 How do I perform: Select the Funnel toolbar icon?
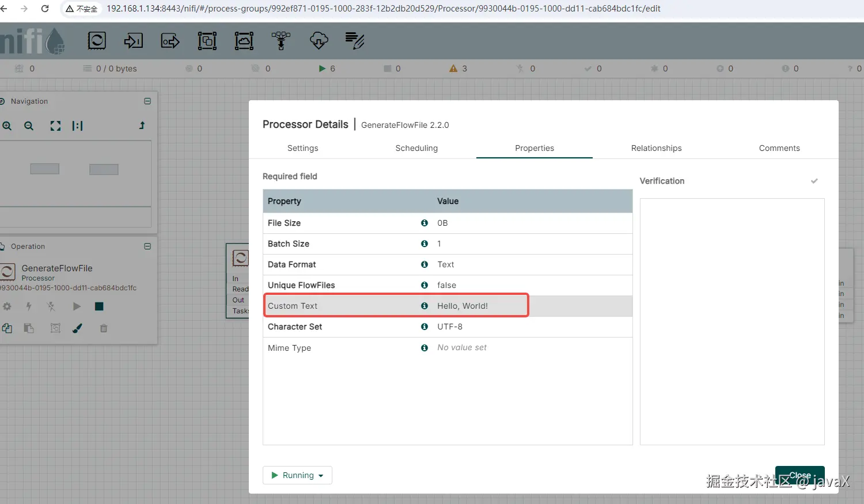[x=281, y=40]
